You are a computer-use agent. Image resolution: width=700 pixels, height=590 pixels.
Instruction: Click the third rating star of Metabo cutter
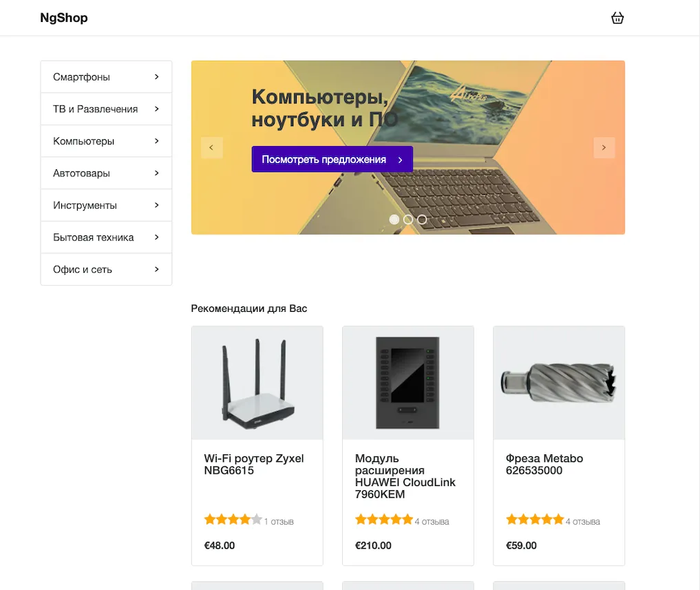click(x=535, y=520)
